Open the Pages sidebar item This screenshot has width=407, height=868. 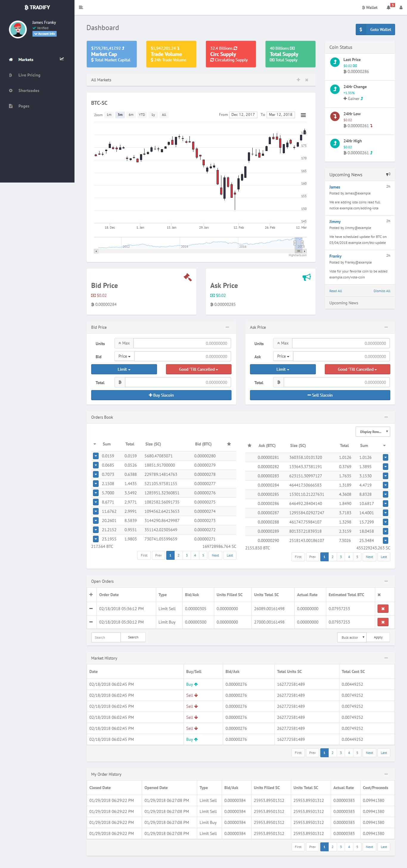(x=37, y=106)
